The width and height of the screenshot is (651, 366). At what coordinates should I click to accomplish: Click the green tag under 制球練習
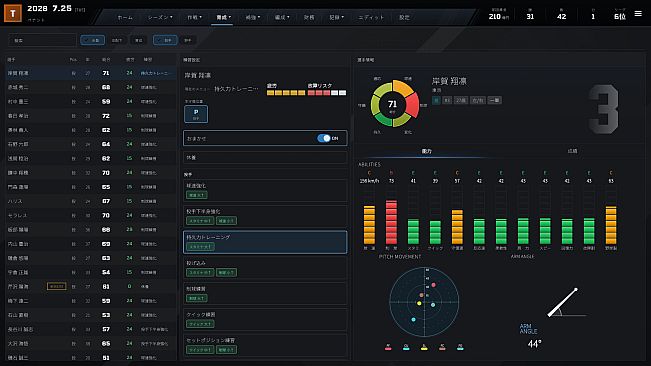[x=196, y=298]
